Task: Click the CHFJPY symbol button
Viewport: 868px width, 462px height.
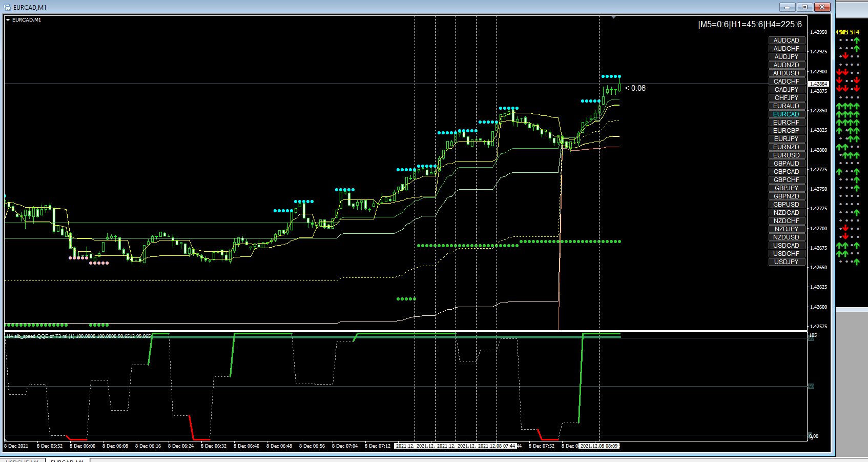Action: coord(787,98)
